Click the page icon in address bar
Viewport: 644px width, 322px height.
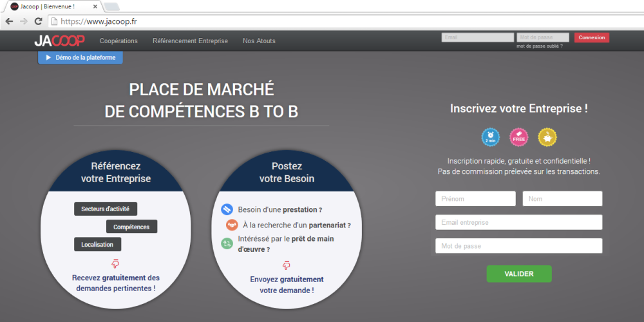tap(54, 22)
